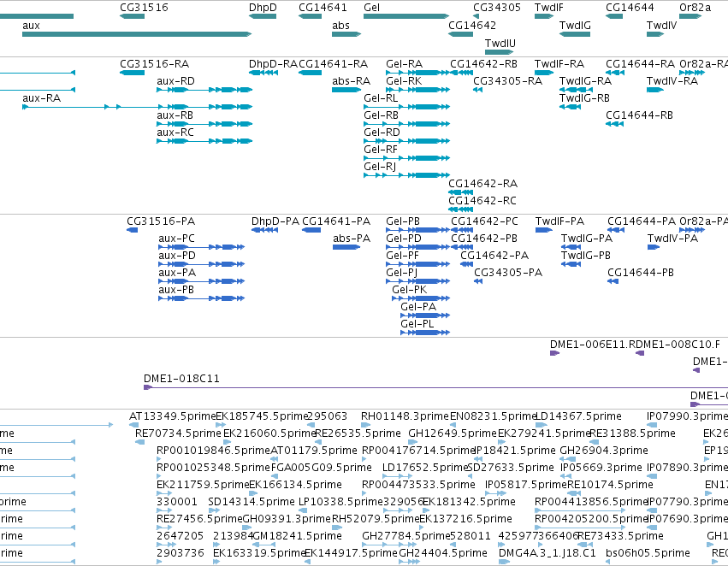Click the CG34305-PA protein feature
This screenshot has height=566, width=728.
coord(478,281)
